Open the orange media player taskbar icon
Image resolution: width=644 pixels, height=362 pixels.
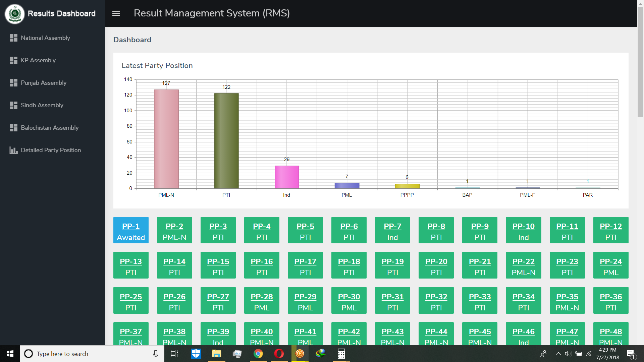pyautogui.click(x=300, y=354)
